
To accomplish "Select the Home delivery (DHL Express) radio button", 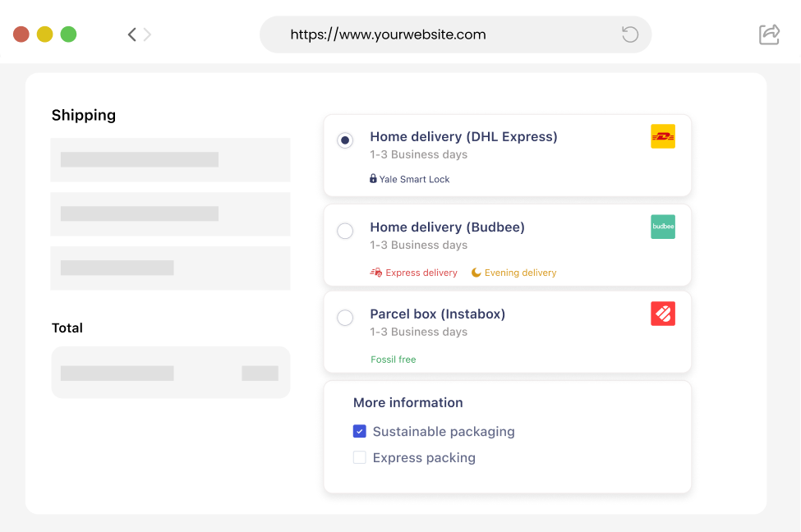I will coord(345,140).
